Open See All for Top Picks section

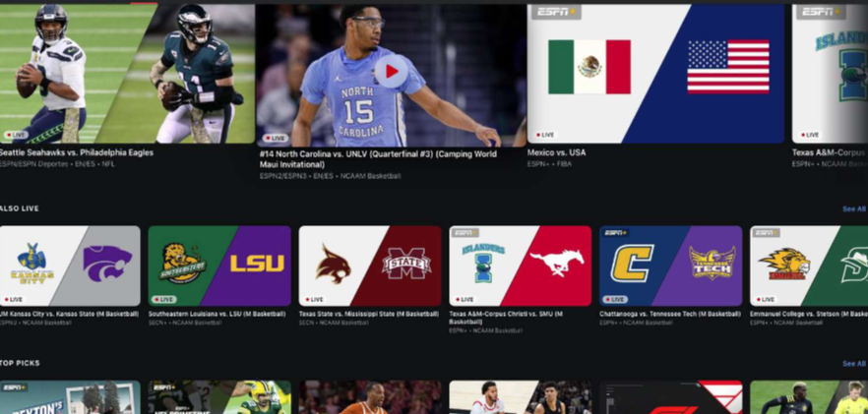click(x=853, y=364)
